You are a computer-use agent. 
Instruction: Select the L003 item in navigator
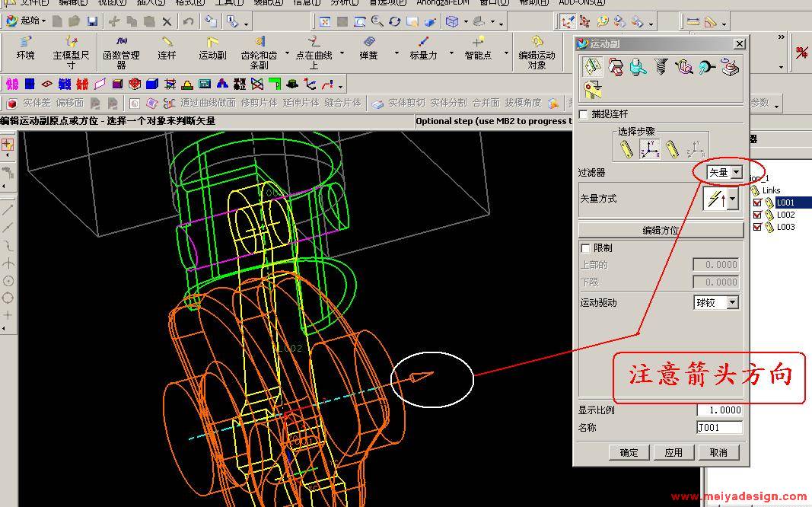pos(785,227)
